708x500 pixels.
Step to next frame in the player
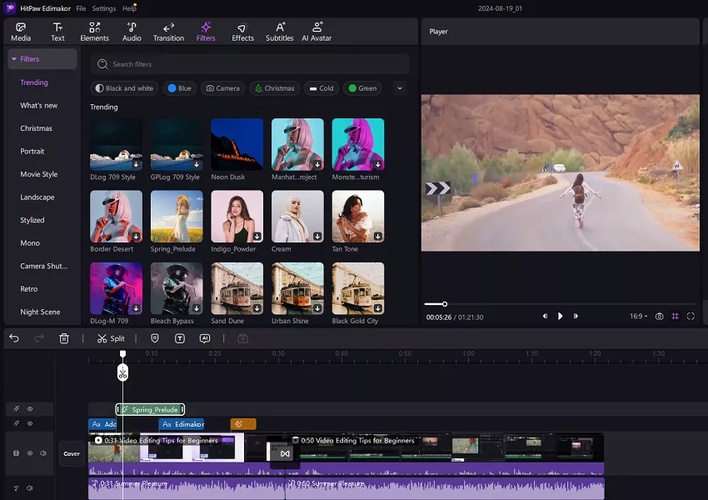575,316
